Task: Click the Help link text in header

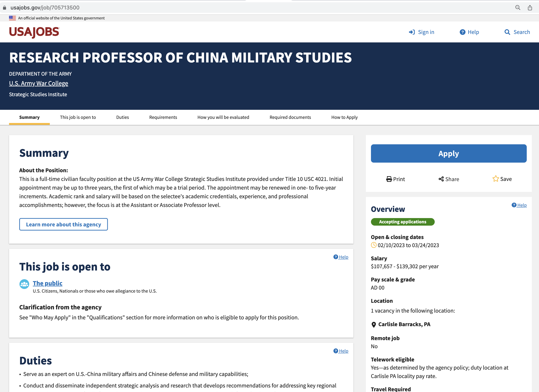Action: coord(473,32)
